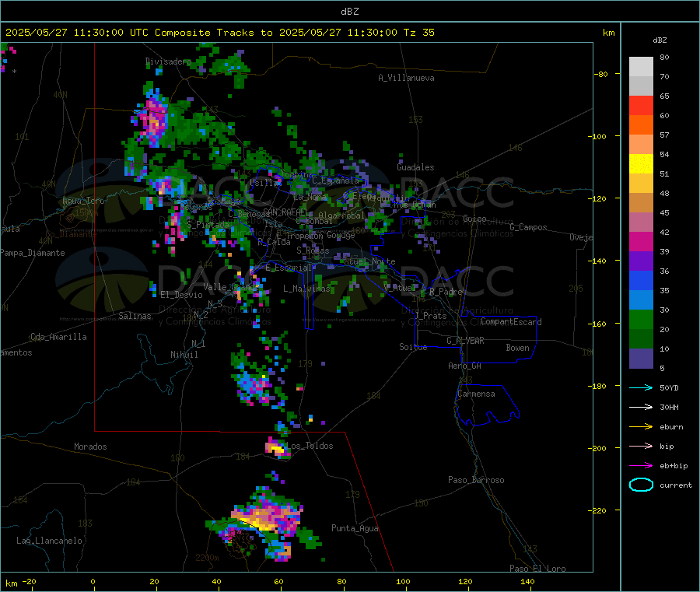The image size is (700, 592).
Task: Click the El_Desvio location label
Action: [x=181, y=295]
